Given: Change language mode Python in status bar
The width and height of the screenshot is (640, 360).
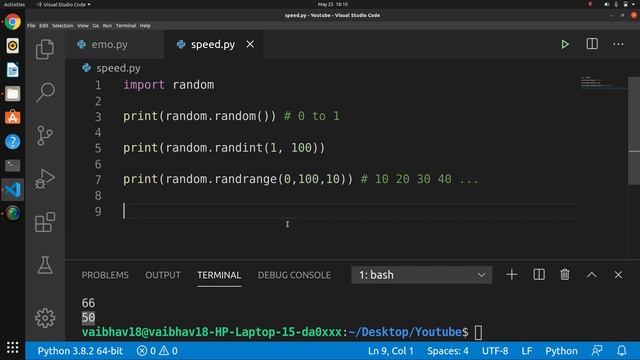Looking at the screenshot, I should pos(561,351).
